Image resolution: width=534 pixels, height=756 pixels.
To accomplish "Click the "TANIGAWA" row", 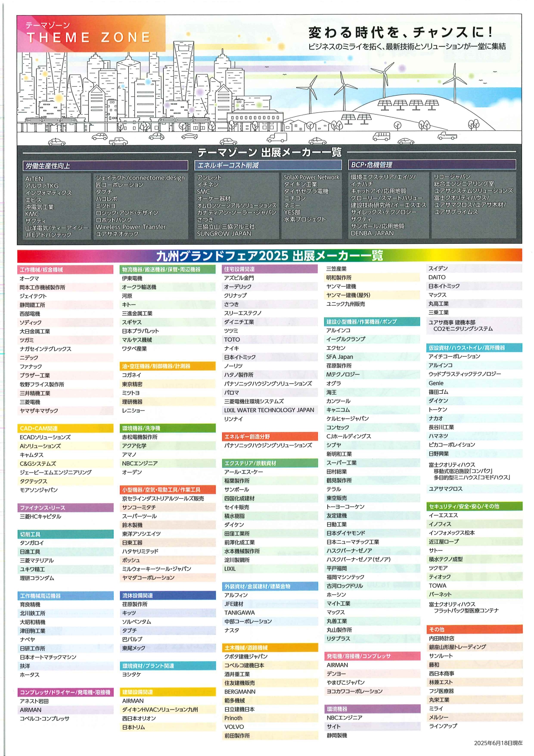I will click(270, 613).
